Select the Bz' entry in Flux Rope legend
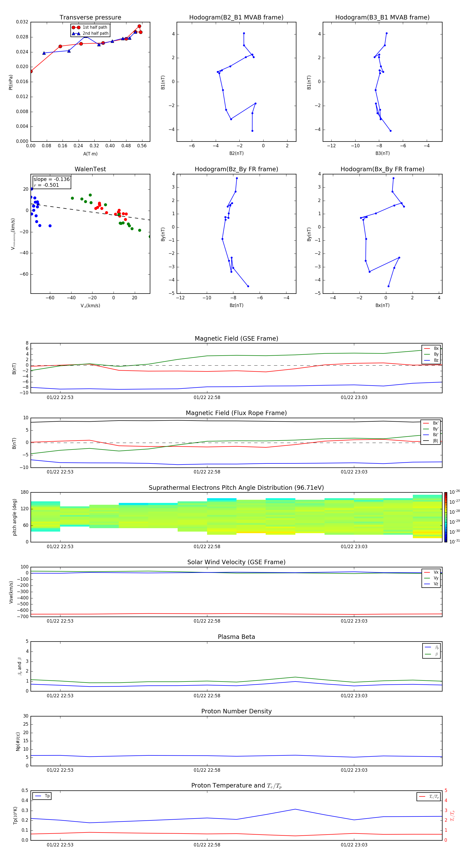This screenshot has width=473, height=868. click(x=431, y=435)
